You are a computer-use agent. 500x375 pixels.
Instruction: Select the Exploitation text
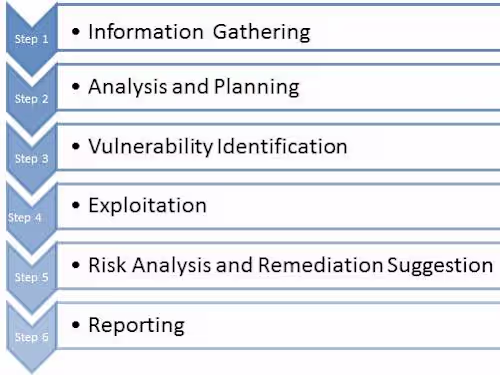(147, 205)
